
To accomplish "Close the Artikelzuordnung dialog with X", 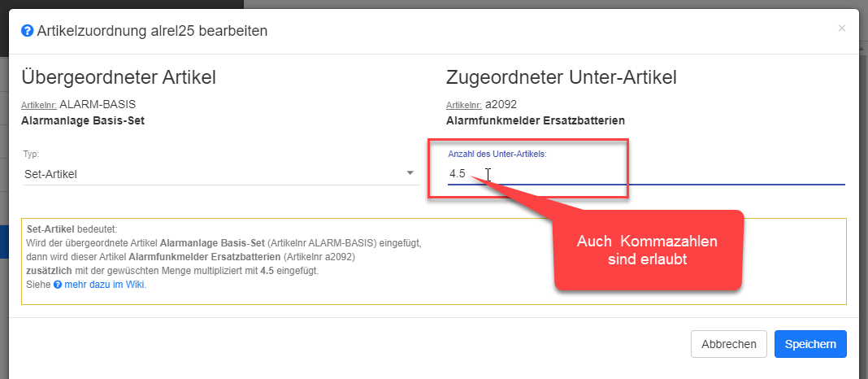I will pyautogui.click(x=841, y=28).
